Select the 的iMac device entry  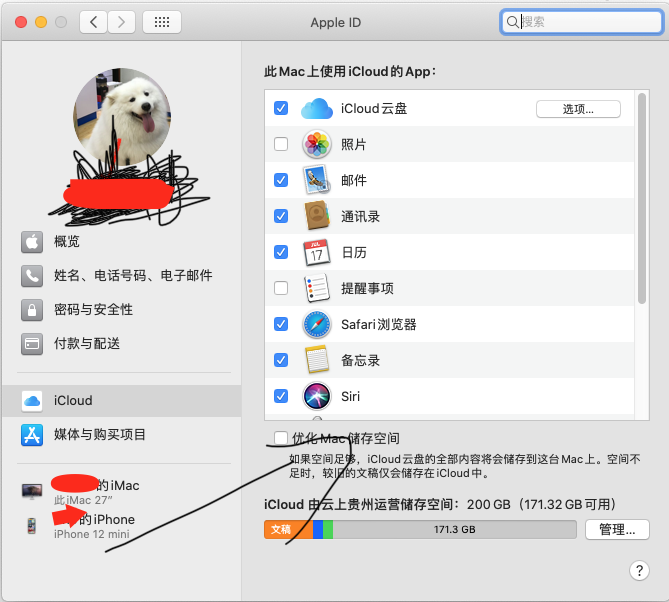point(122,491)
